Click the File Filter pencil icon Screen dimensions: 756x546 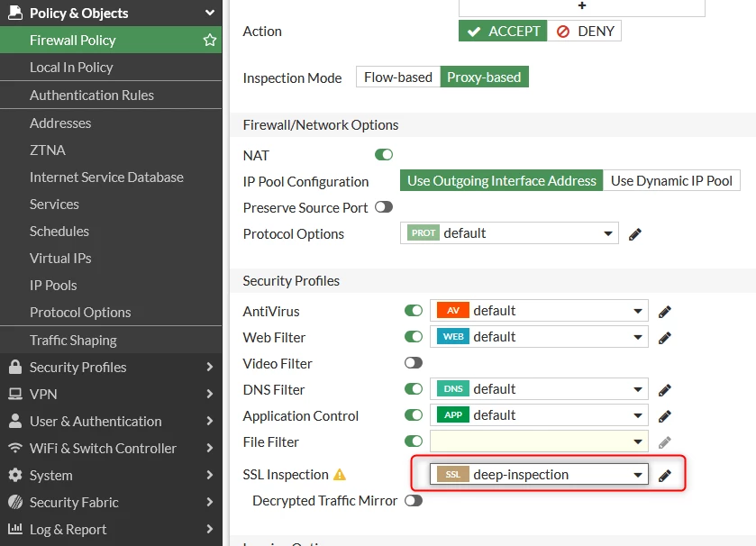(665, 441)
